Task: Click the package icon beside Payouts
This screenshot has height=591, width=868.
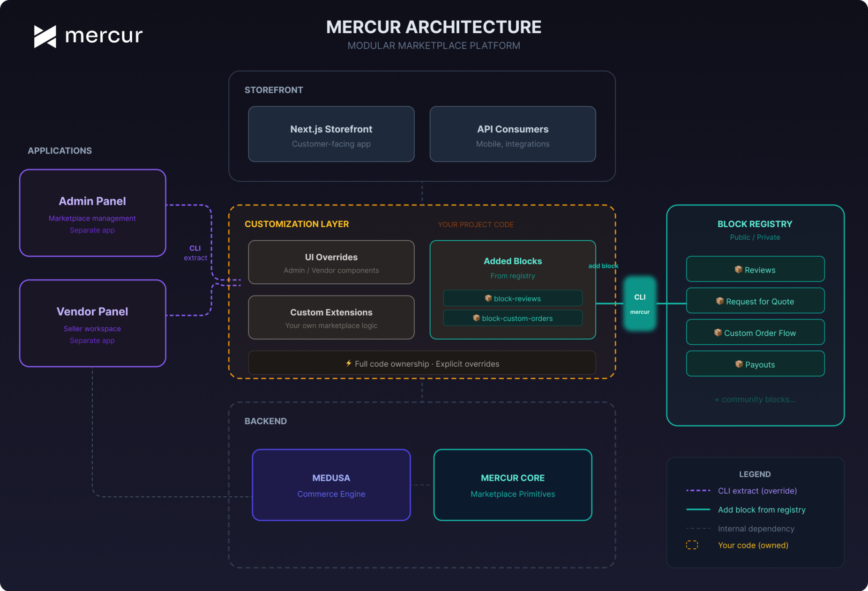Action: [x=739, y=364]
